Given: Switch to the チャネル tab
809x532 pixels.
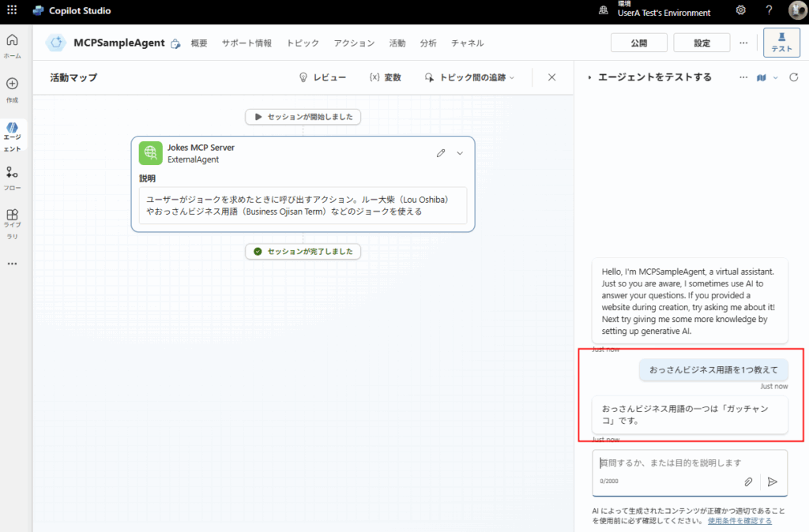Looking at the screenshot, I should point(468,43).
